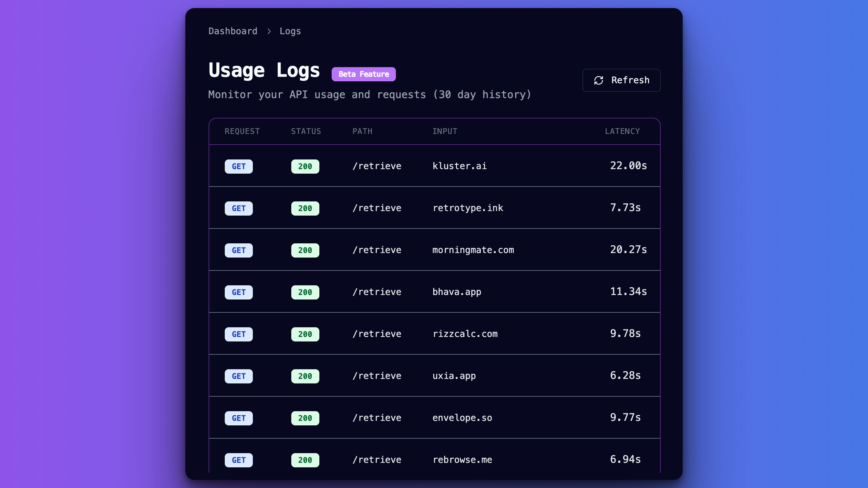Click the REQUEST column header
Screen dimensions: 868x488
click(x=242, y=131)
